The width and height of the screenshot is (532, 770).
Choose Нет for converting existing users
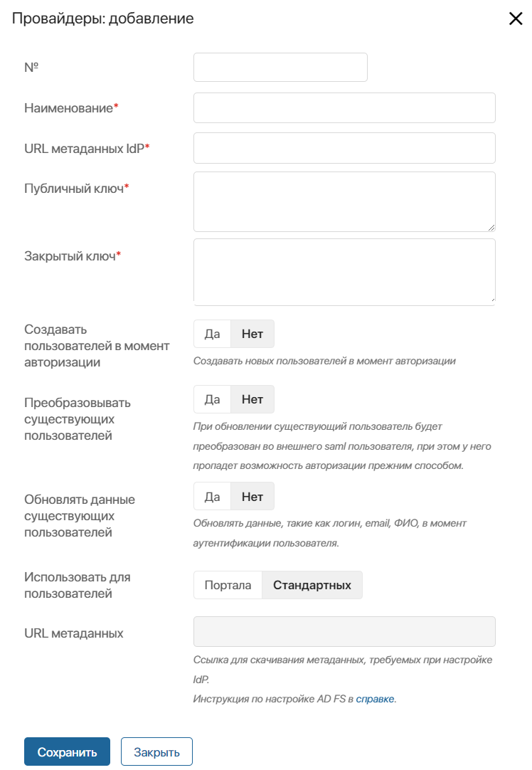click(252, 399)
